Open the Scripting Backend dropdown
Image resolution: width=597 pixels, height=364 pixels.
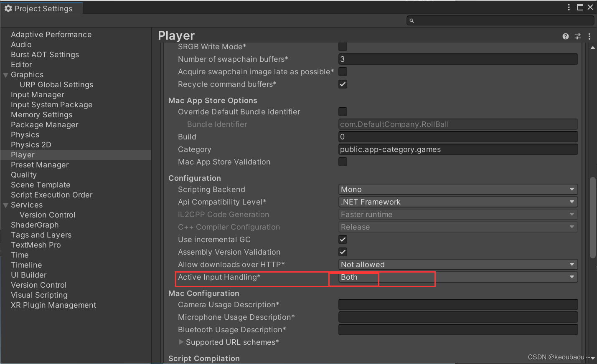coord(458,189)
